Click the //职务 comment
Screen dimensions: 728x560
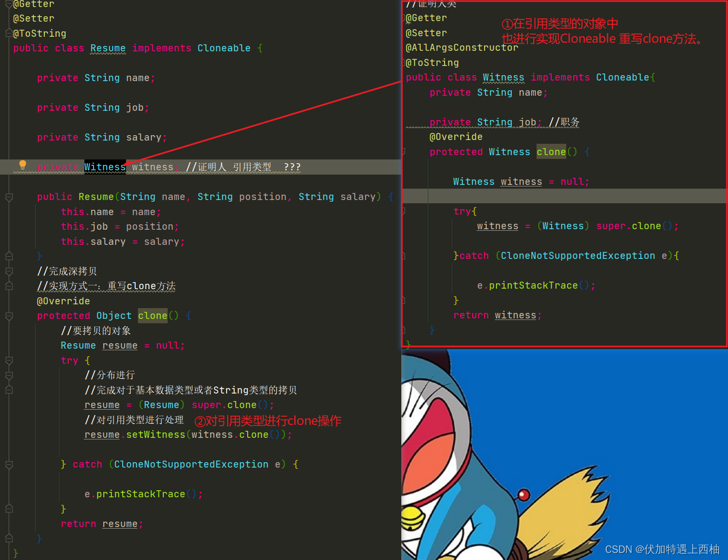tap(564, 122)
